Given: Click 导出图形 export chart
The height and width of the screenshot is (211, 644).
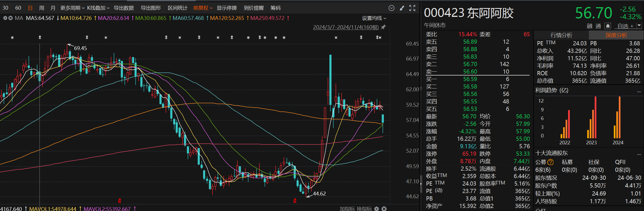Looking at the screenshot, I should (151, 8).
